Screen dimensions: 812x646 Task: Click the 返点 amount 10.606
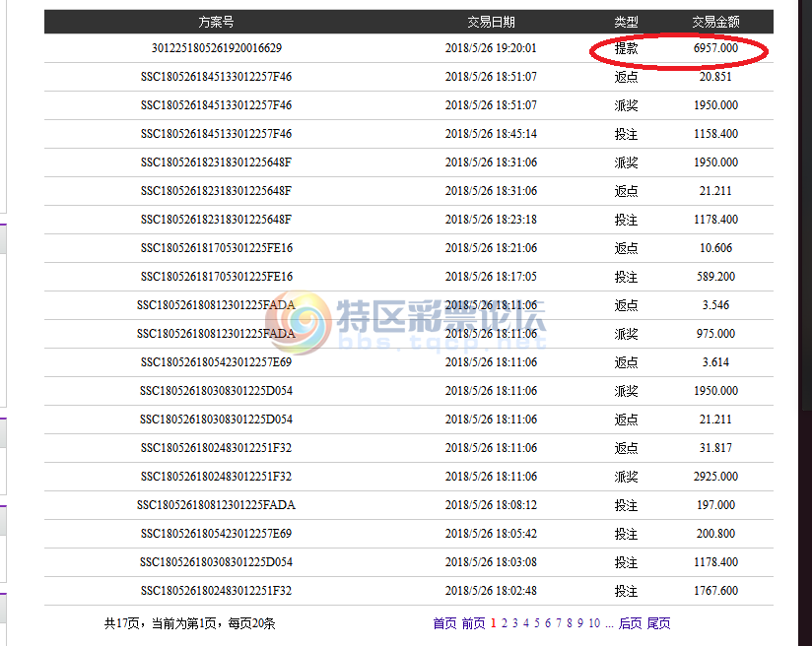(715, 248)
